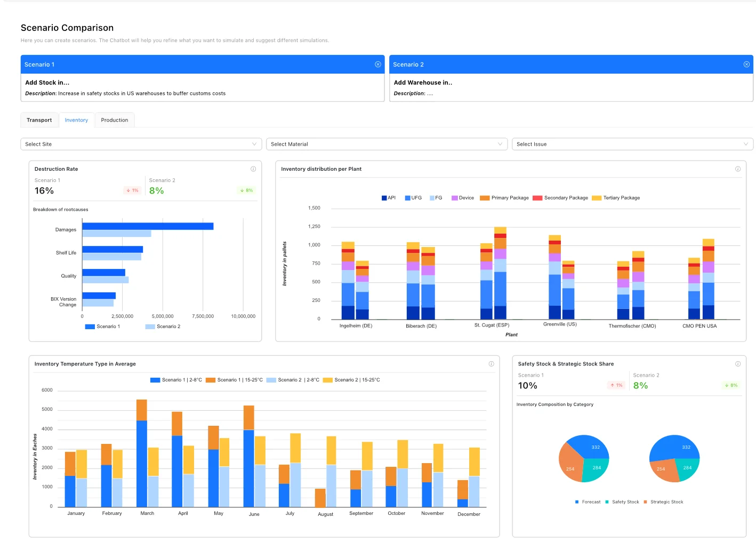Open info icon for Inventory distribution per Plant
756x541 pixels.
738,169
